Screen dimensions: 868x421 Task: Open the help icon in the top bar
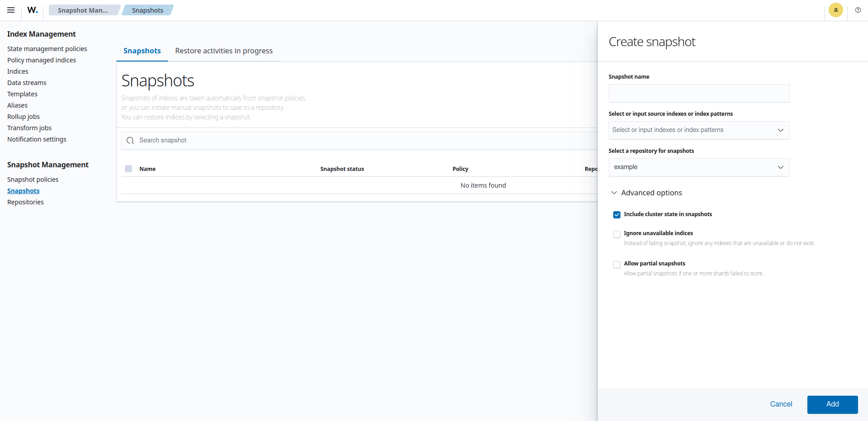tap(858, 10)
